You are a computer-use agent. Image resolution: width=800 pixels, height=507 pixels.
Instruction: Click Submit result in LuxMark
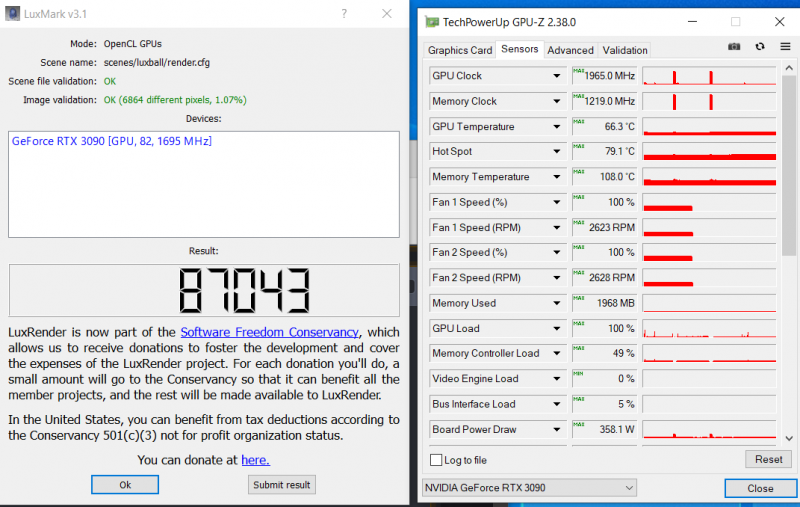[x=282, y=485]
